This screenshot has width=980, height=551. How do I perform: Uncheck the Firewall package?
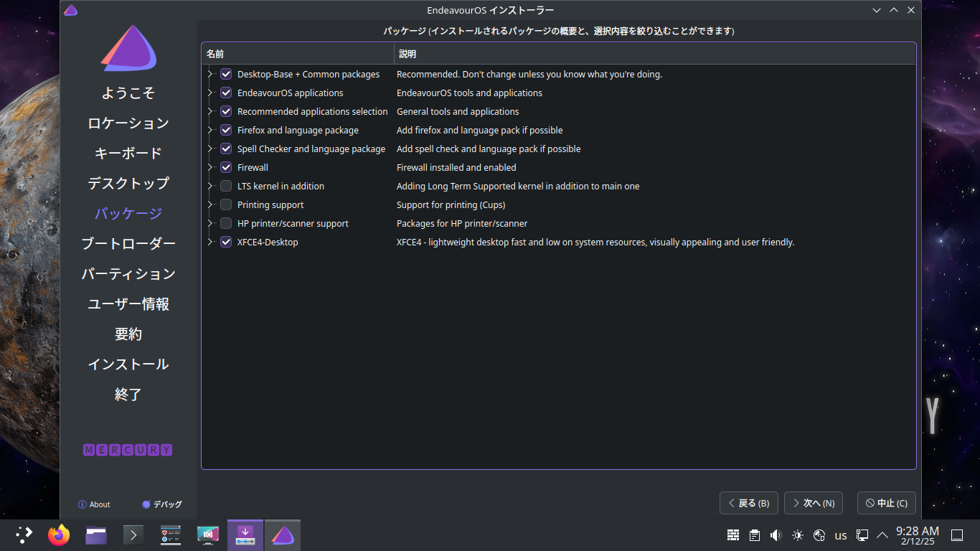[x=226, y=167]
